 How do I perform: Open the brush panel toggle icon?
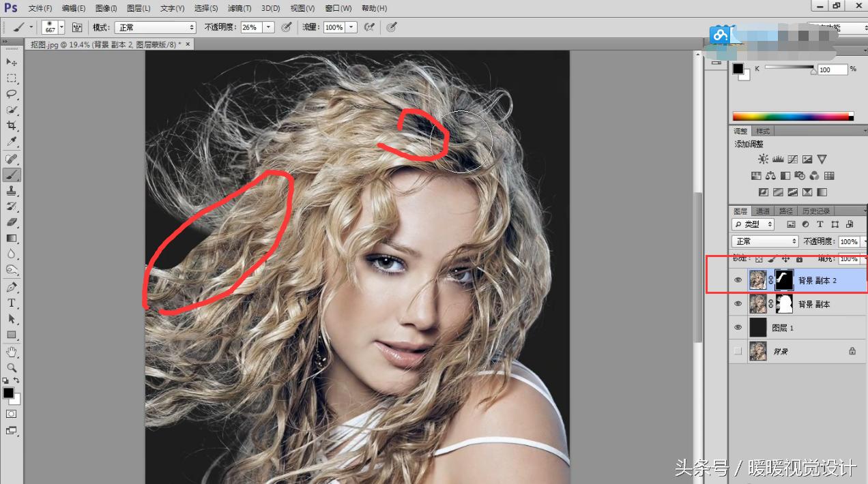pyautogui.click(x=77, y=27)
